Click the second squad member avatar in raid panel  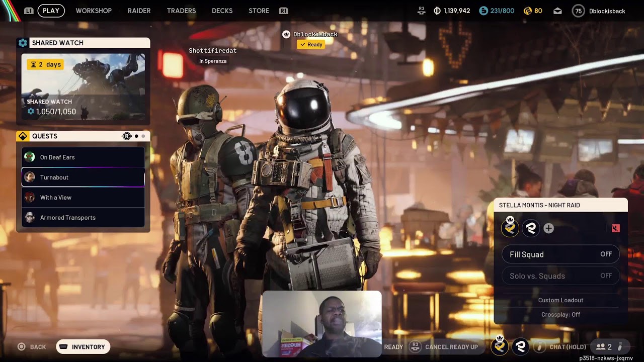pos(530,228)
